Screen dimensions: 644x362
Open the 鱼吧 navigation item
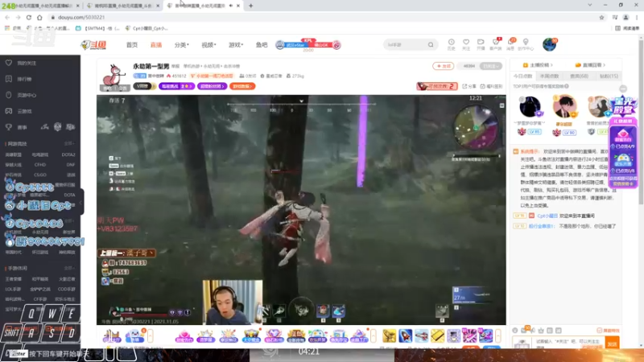(262, 45)
